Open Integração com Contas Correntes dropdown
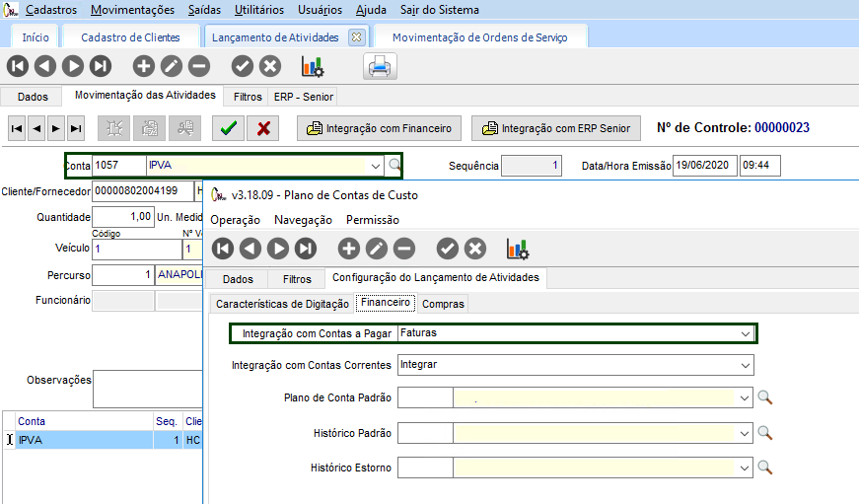This screenshot has width=859, height=504. 745,365
